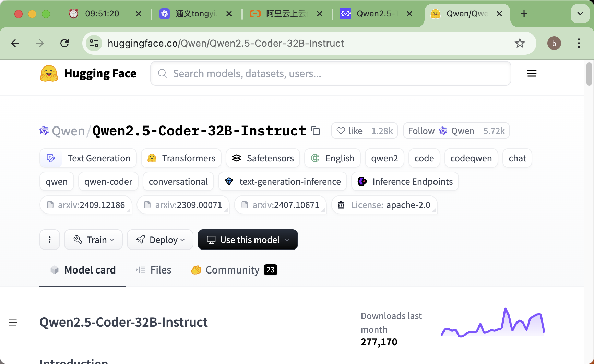Click the wrench icon on Train button

click(78, 240)
